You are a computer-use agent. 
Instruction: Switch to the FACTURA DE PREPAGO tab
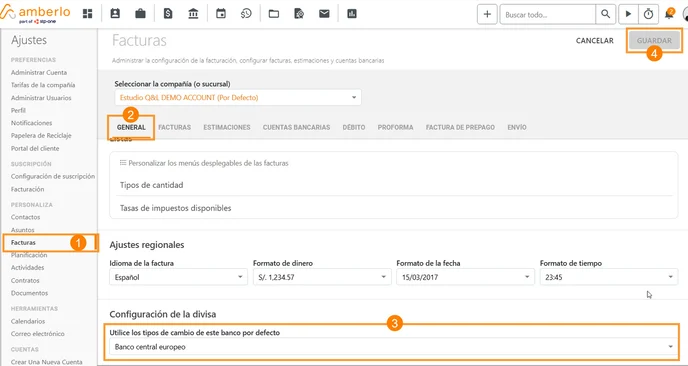pyautogui.click(x=460, y=127)
